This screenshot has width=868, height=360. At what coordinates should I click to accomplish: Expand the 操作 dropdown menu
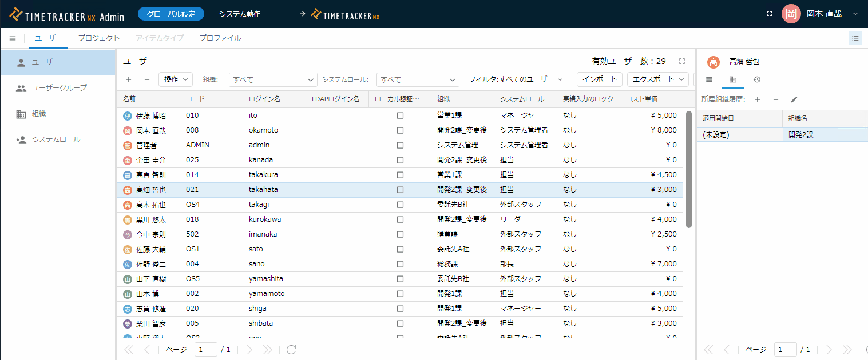[176, 79]
